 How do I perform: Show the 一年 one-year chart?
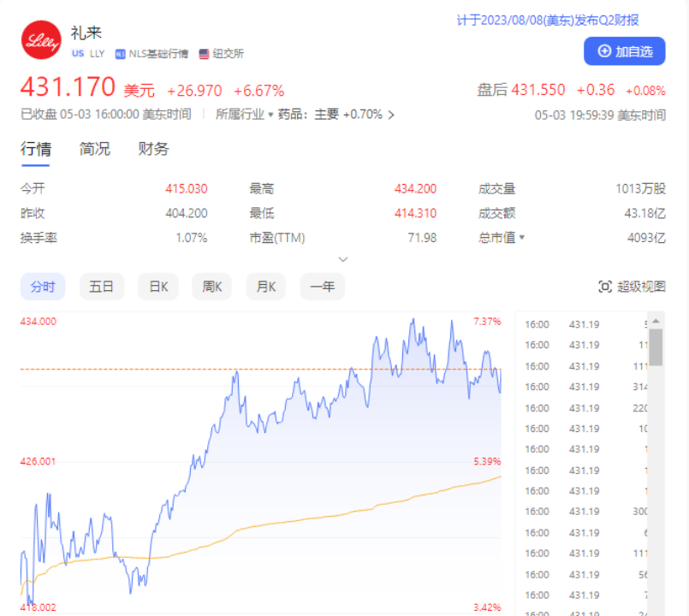[322, 287]
